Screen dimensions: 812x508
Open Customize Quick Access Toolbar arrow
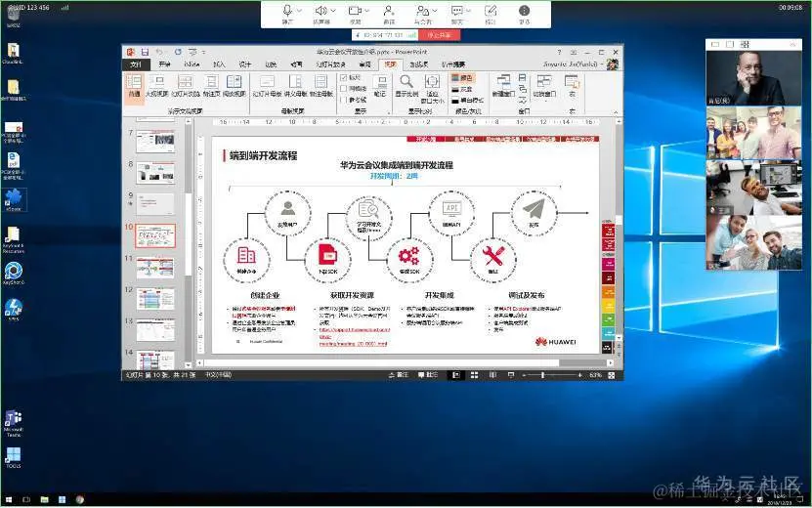(x=204, y=52)
